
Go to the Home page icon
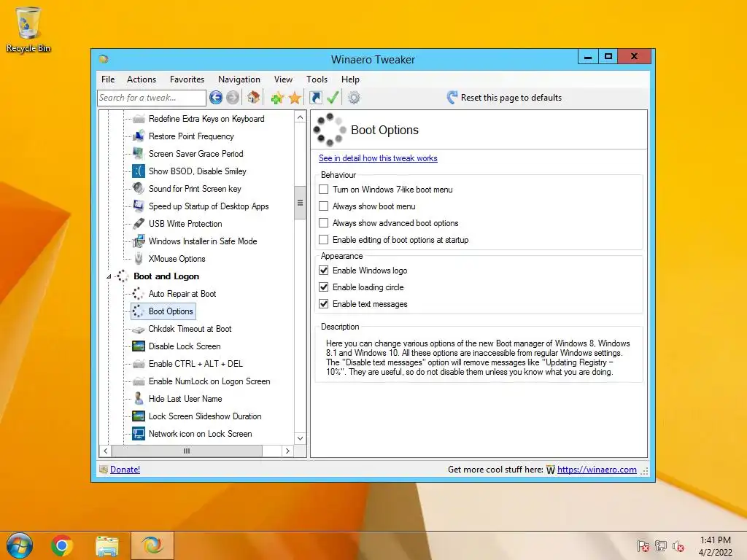253,98
